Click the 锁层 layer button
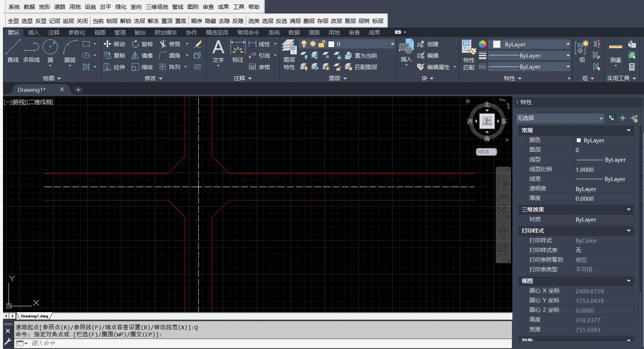 112,21
